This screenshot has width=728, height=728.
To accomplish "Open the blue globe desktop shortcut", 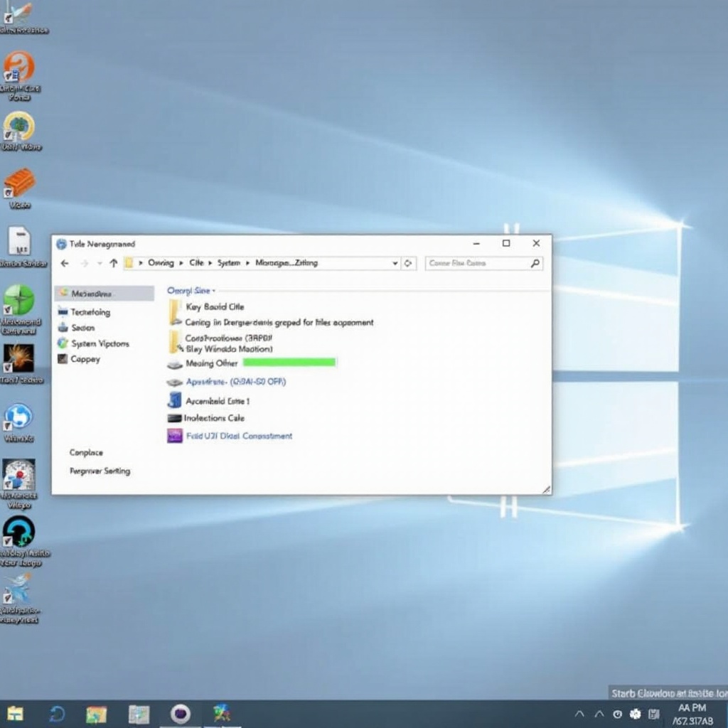I will [x=18, y=417].
